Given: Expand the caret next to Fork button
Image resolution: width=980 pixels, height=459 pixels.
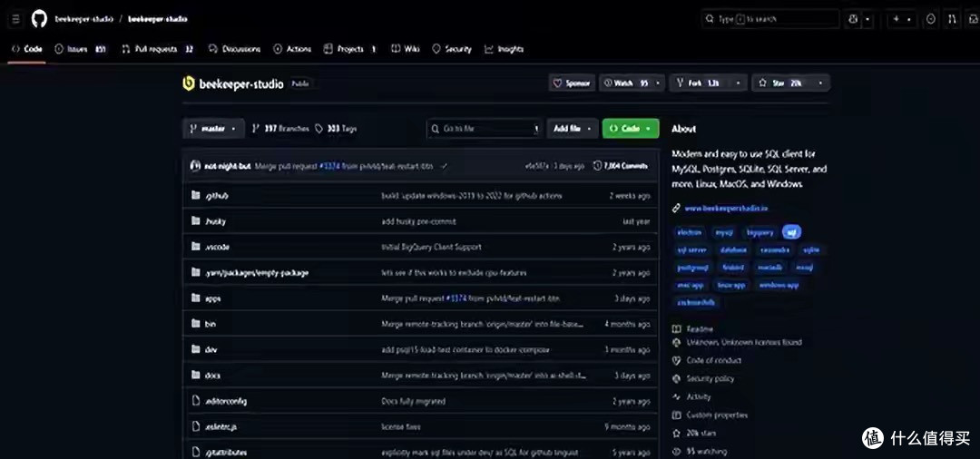Looking at the screenshot, I should click(x=739, y=83).
